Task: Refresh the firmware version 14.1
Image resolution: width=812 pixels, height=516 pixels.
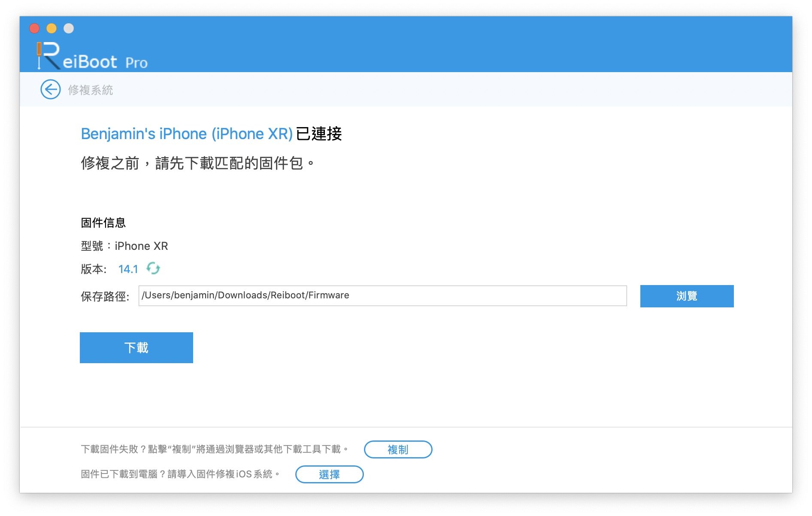Action: pos(153,269)
